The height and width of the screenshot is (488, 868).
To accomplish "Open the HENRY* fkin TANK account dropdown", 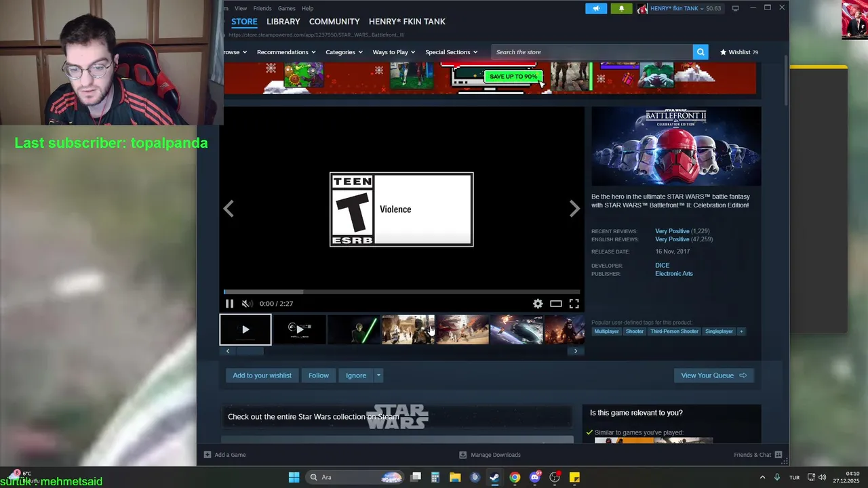I will 679,8.
